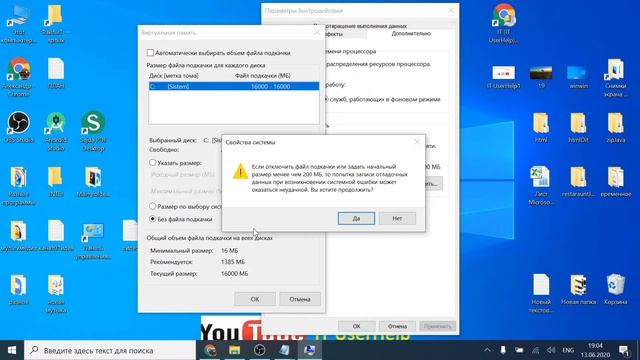Click Применить in the Параметры быстродействия window

437,326
